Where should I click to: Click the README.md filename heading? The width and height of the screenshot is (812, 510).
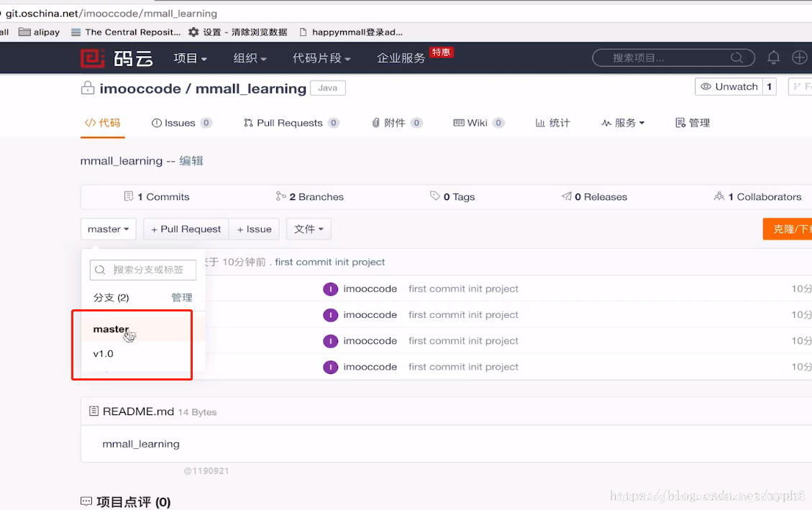138,411
